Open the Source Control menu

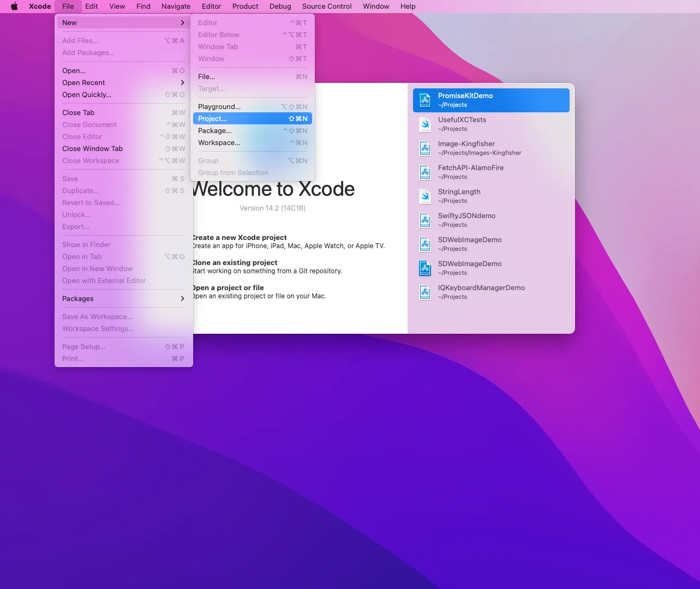(327, 7)
